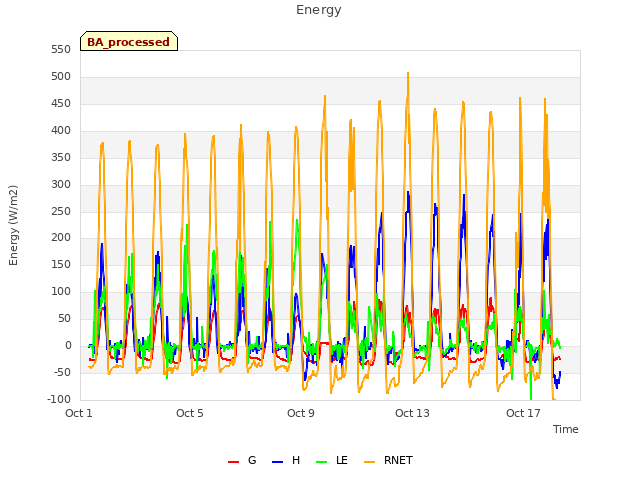Click the BA_processed annotation label
The image size is (640, 480).
pos(129,41)
